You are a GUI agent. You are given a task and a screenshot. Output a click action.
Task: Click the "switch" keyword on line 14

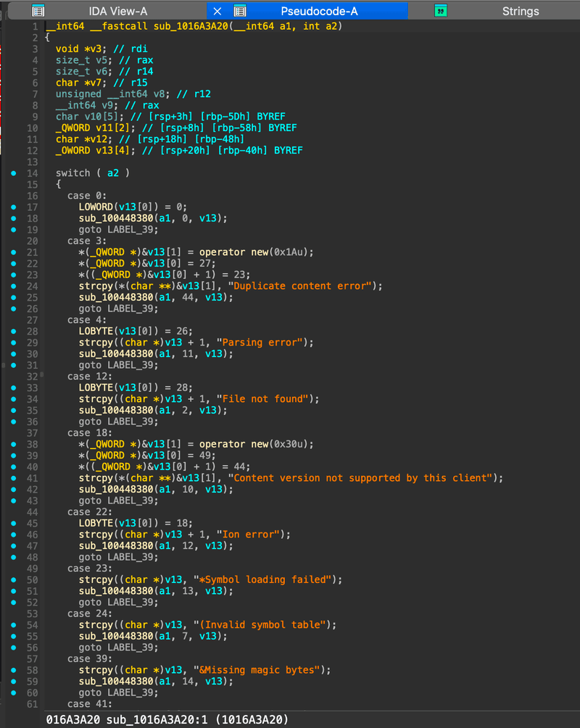(x=73, y=173)
